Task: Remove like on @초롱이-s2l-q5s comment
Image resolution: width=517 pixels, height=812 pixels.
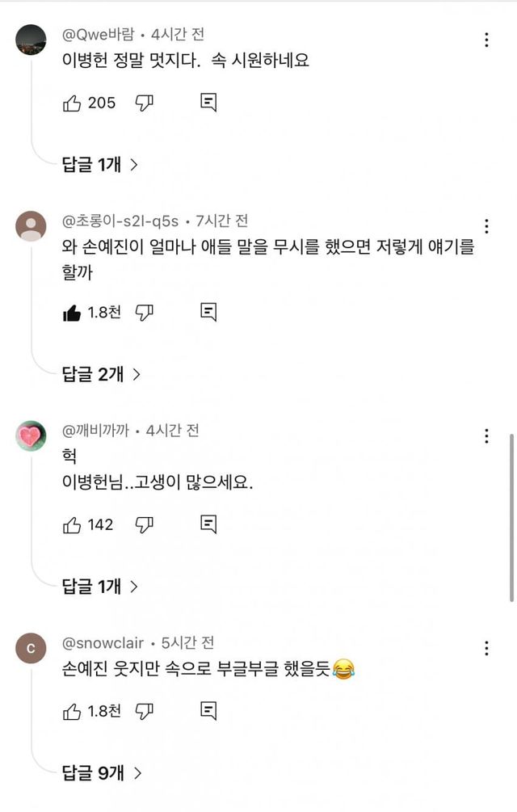Action: tap(72, 313)
